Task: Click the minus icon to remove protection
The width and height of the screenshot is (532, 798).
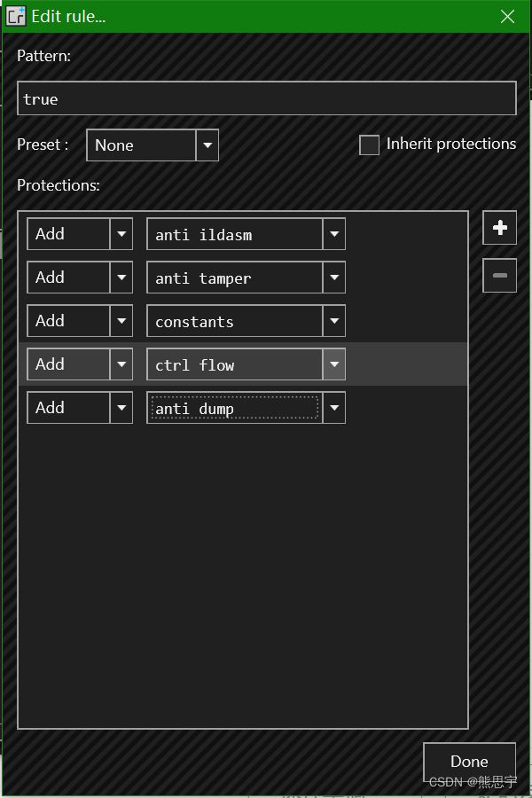Action: point(499,276)
